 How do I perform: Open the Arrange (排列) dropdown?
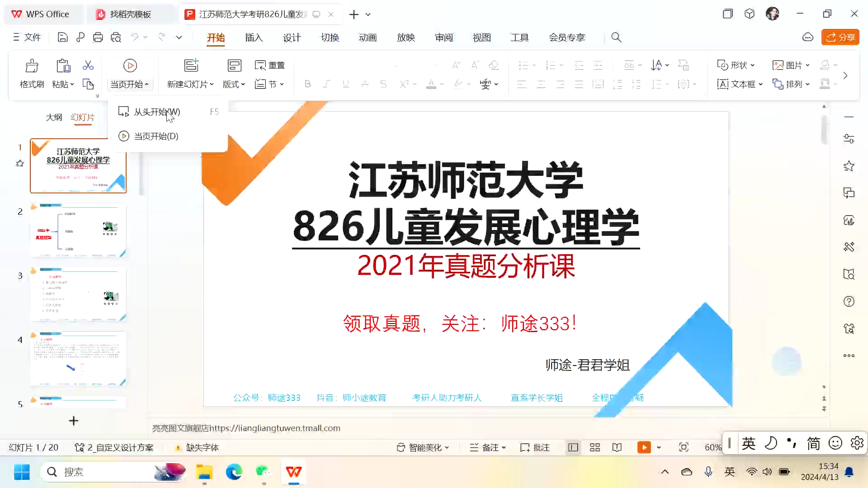point(791,84)
